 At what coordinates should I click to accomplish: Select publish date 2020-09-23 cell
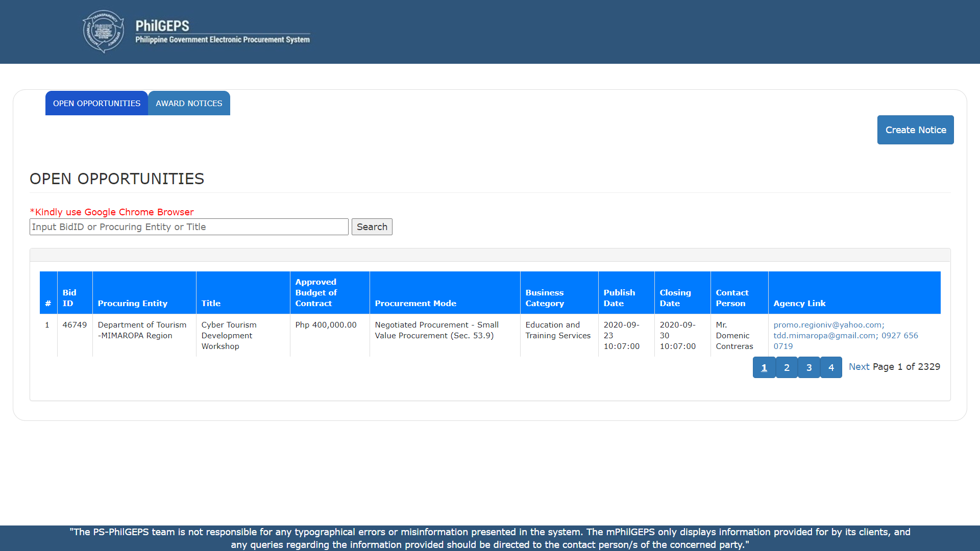[626, 335]
